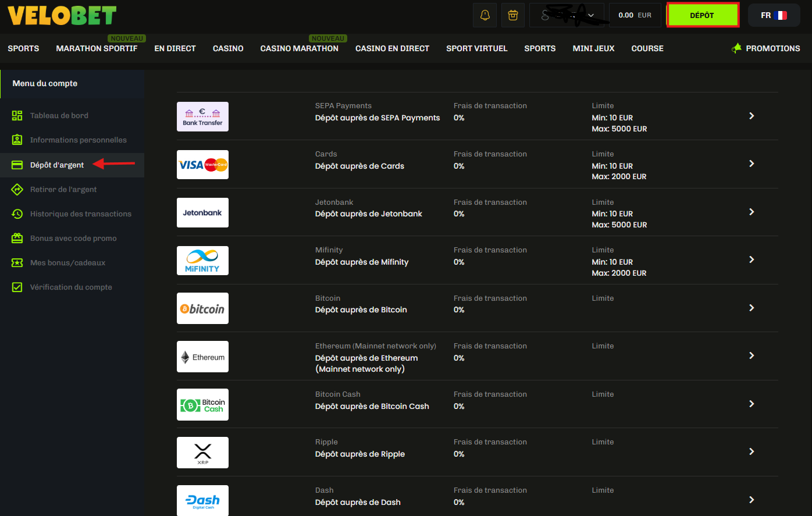Screen dimensions: 812x516
Task: Open the Promotions link
Action: click(766, 48)
